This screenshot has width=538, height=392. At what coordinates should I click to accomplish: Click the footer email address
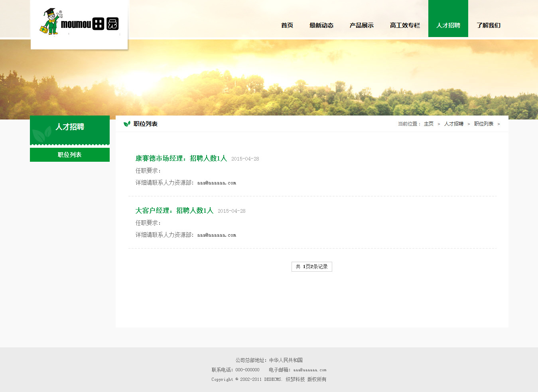[x=310, y=370]
